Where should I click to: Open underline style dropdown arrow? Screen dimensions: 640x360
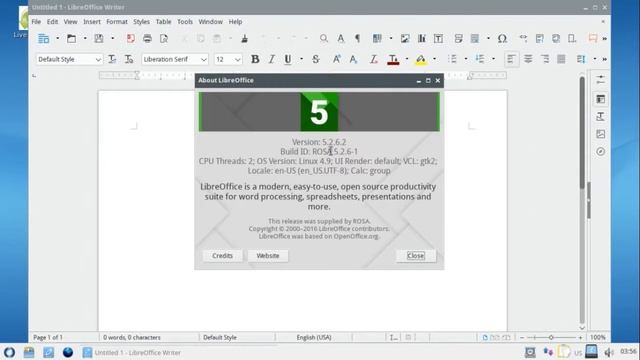(302, 59)
